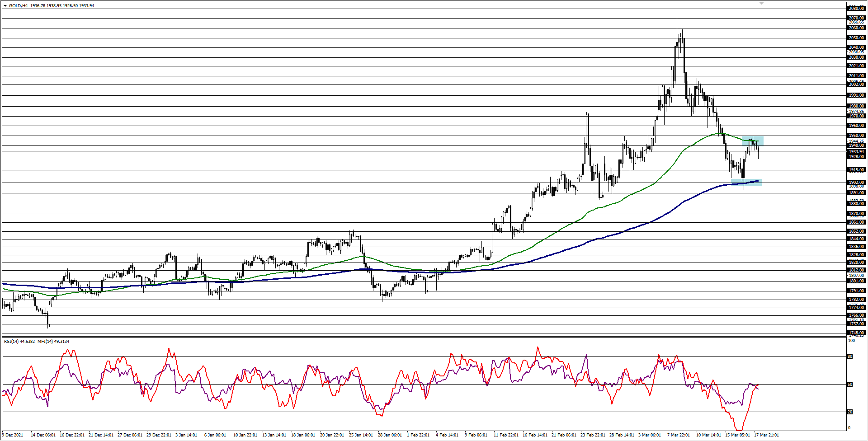Click the RSI level 50 label
This screenshot has height=441, width=868.
(x=850, y=385)
